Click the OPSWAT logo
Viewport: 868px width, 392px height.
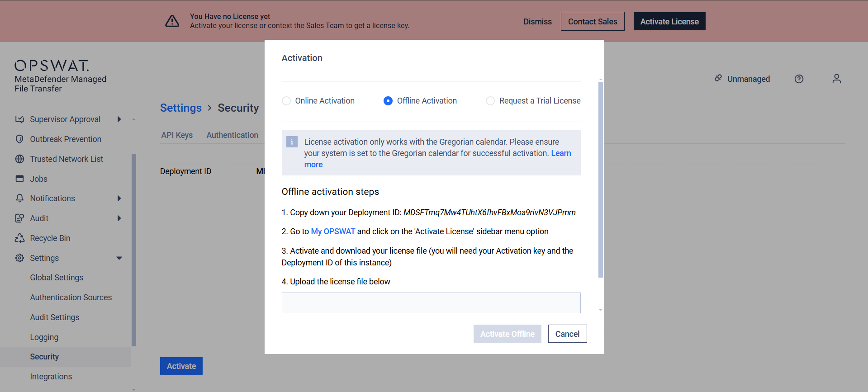(x=52, y=66)
